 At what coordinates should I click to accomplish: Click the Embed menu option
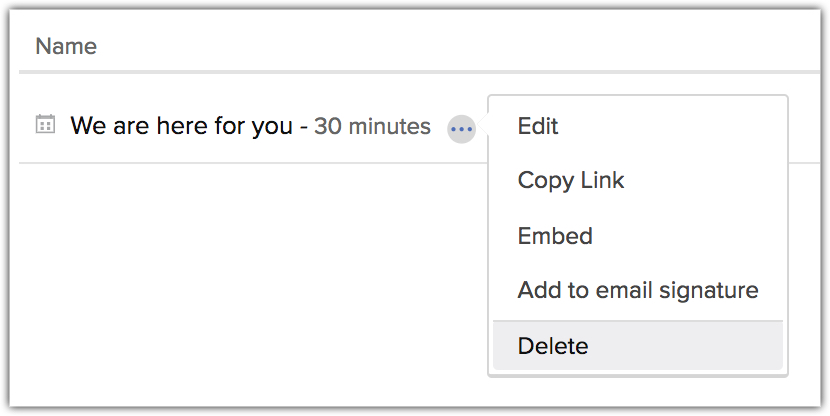tap(555, 236)
